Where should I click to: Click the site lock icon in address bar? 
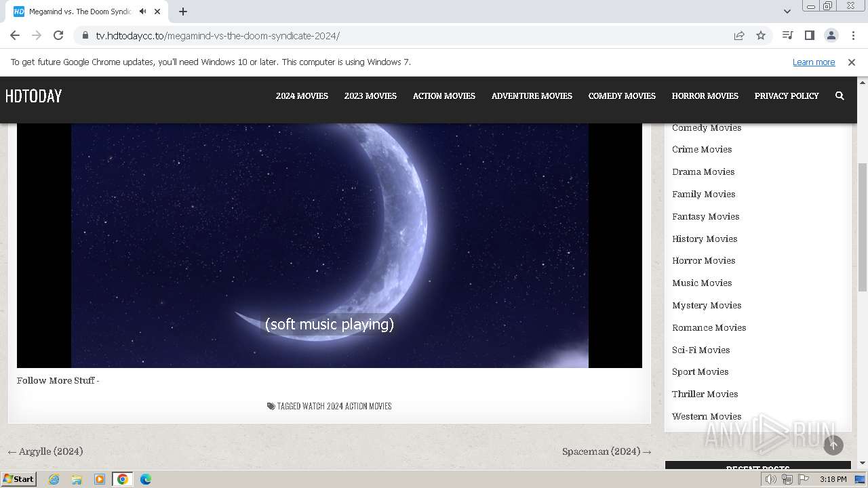(85, 35)
